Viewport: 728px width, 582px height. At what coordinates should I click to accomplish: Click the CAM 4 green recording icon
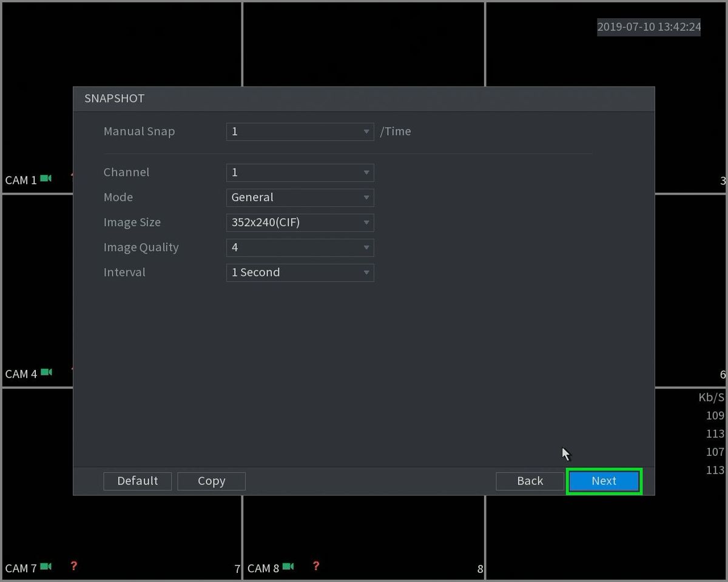[x=46, y=372]
